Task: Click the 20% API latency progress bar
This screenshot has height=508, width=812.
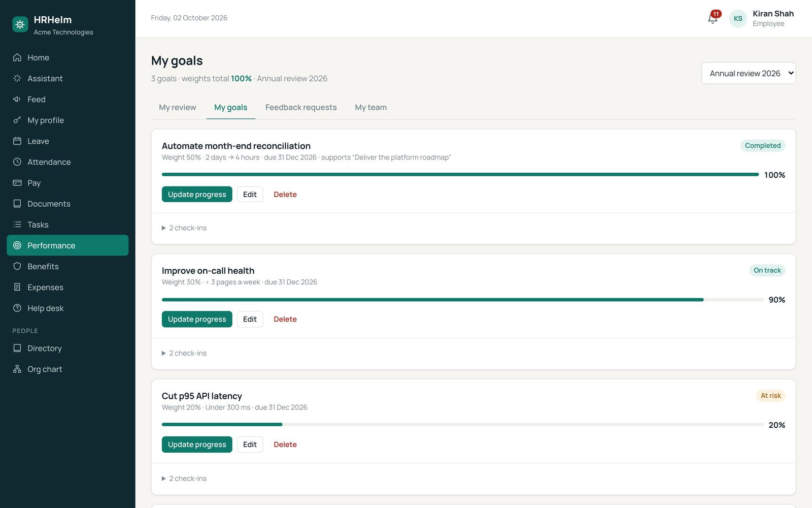Action: pos(463,425)
